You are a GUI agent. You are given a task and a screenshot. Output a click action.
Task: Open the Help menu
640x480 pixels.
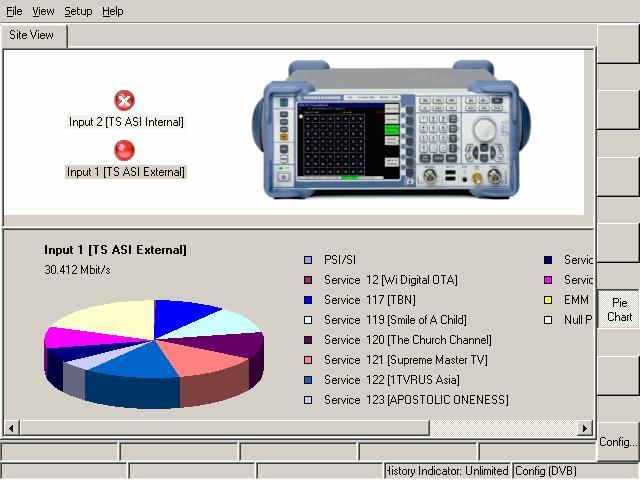click(x=113, y=11)
